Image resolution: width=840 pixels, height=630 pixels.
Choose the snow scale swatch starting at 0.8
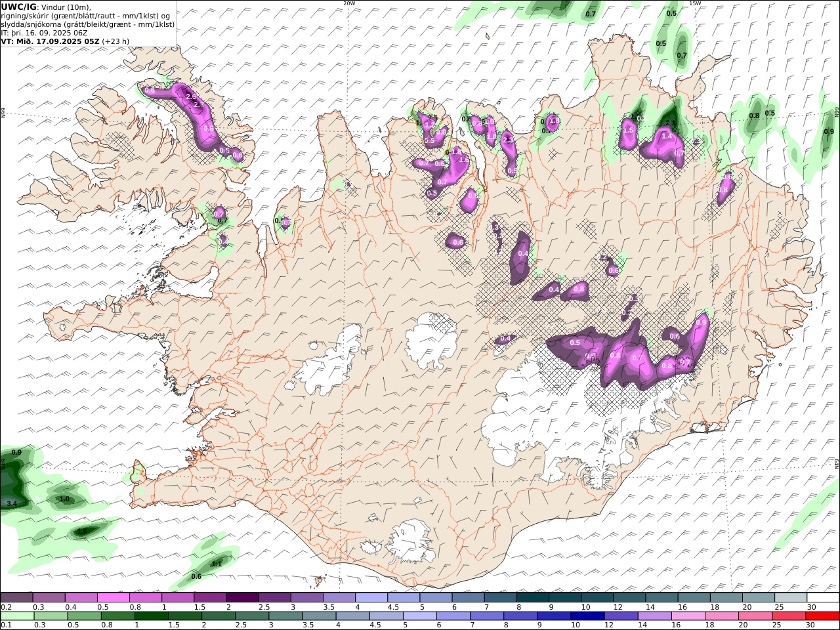coord(146,597)
